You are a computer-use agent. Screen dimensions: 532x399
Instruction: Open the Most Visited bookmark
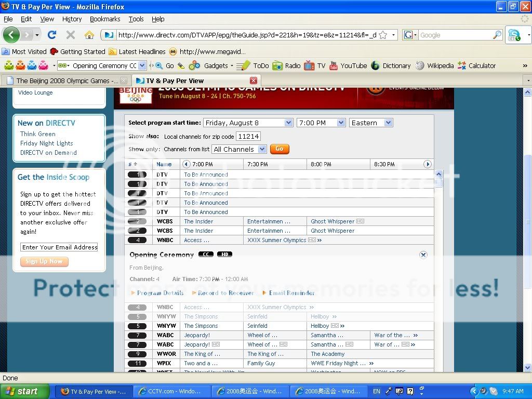click(x=24, y=51)
